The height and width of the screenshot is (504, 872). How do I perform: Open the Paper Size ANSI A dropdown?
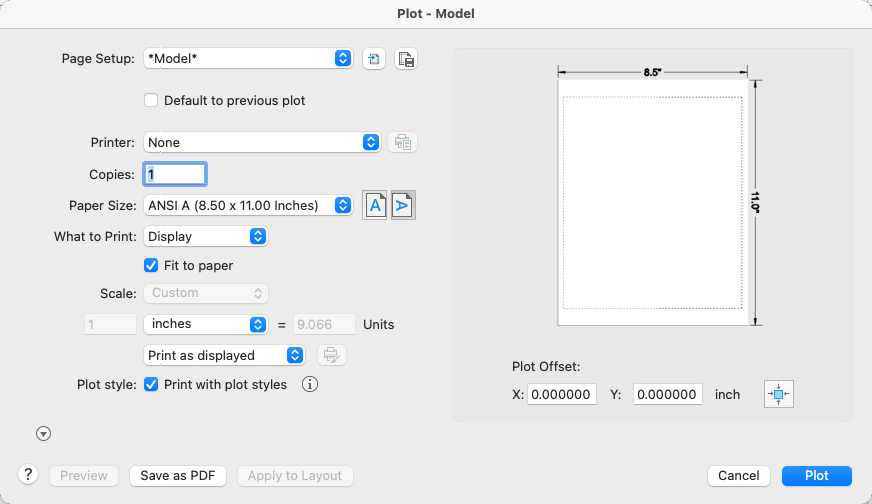pos(248,205)
